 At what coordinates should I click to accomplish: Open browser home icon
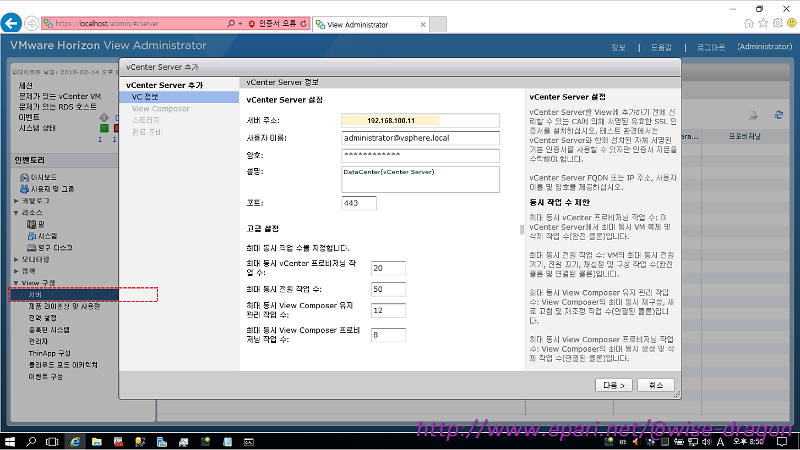748,23
